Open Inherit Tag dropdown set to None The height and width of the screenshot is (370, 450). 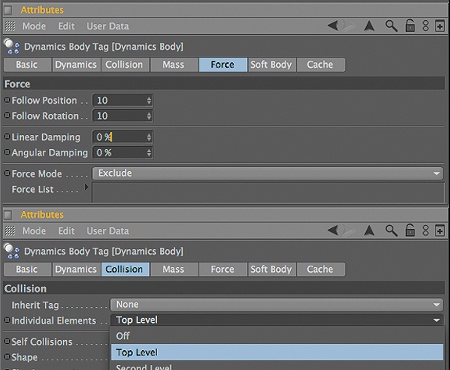click(277, 304)
